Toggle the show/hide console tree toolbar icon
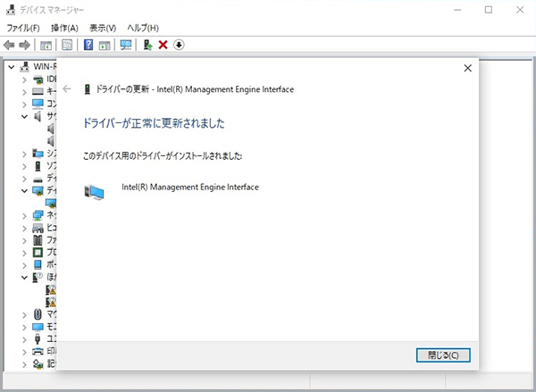536x392 pixels. [46, 46]
